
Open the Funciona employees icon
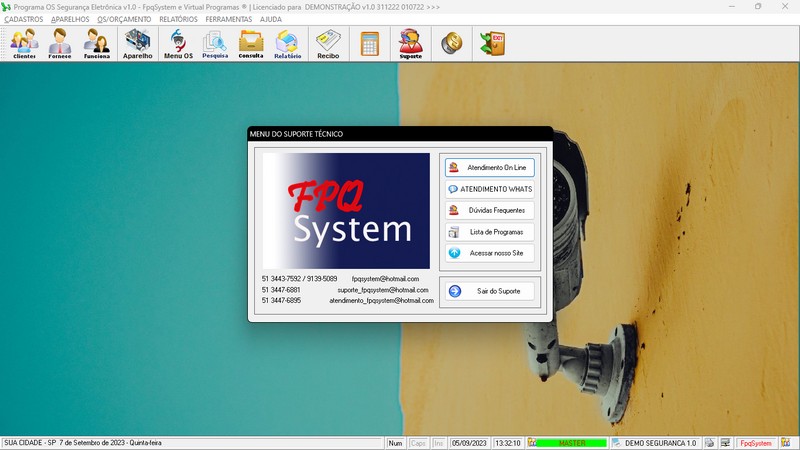tap(97, 44)
